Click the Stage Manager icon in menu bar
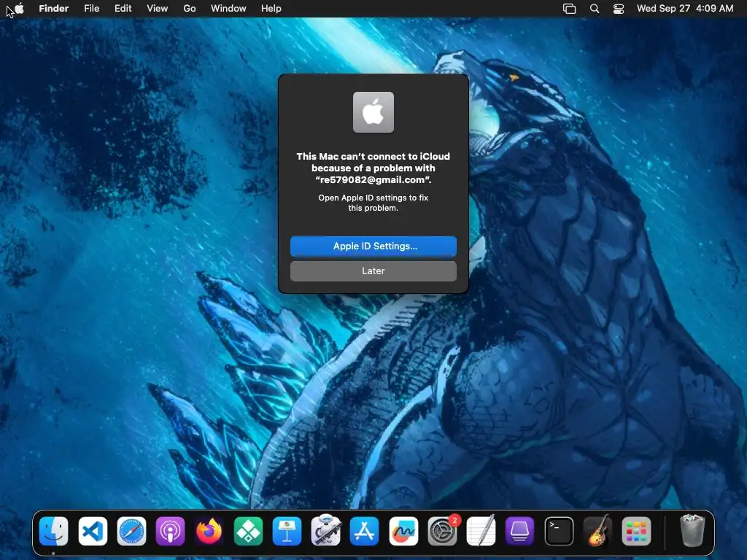The width and height of the screenshot is (747, 560). coord(569,9)
